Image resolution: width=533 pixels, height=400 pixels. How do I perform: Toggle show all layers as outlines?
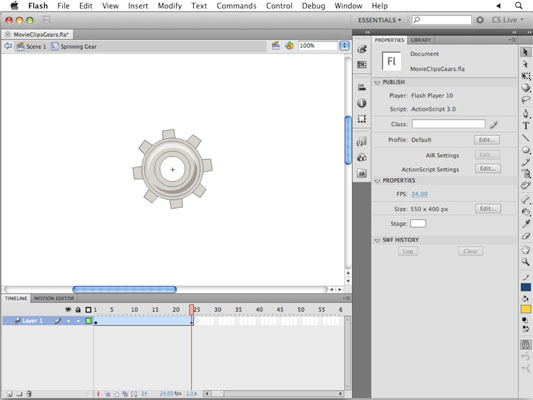point(88,310)
